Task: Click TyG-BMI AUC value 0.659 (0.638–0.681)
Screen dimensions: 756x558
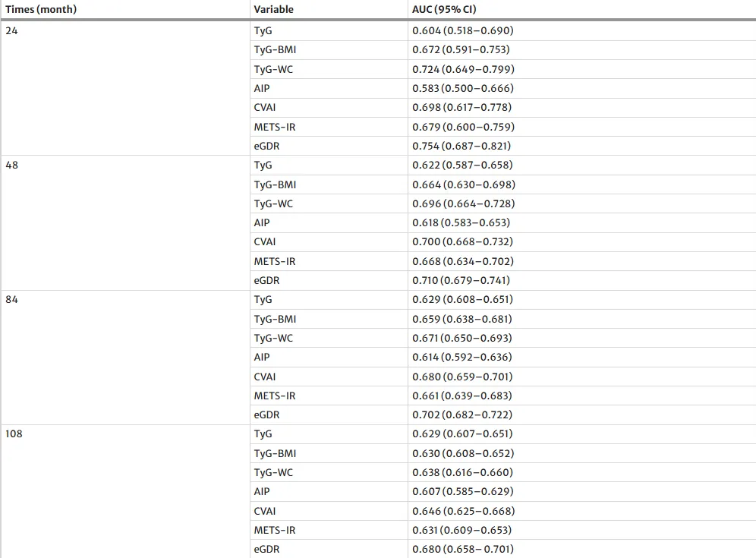Action: 462,319
